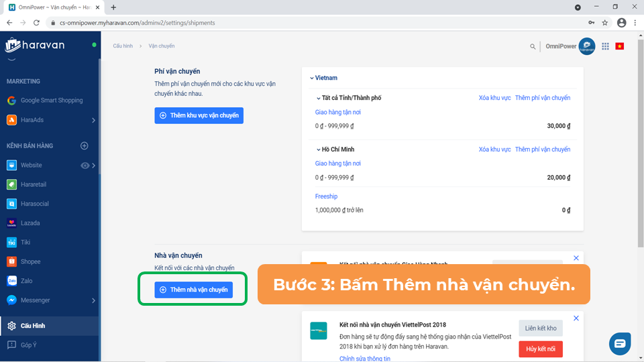Click the red Hủy kết nối button

click(x=541, y=349)
